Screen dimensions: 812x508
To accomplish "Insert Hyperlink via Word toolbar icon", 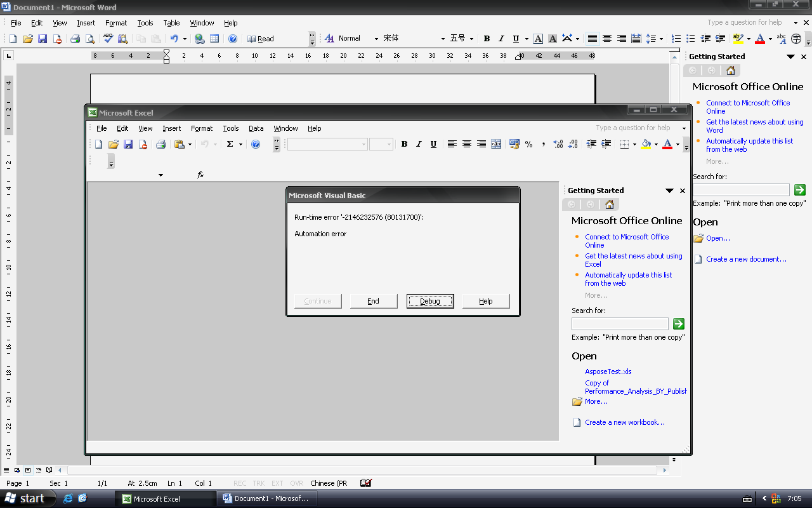I will pyautogui.click(x=200, y=39).
